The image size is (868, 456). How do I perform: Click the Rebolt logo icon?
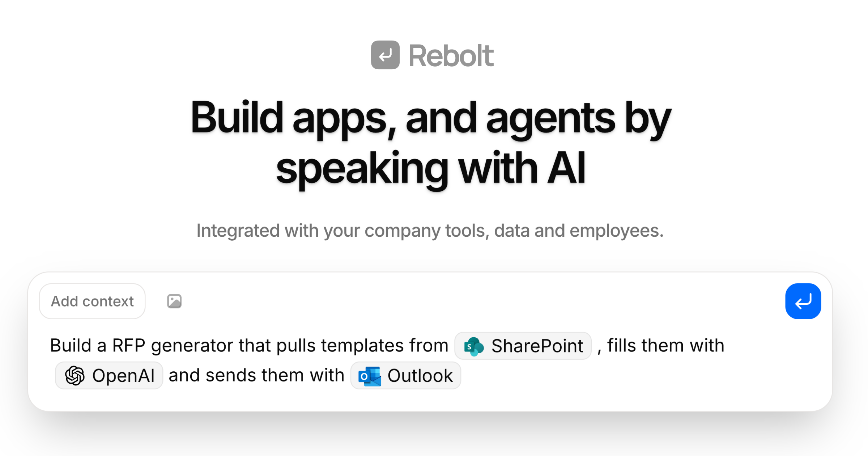pos(385,55)
